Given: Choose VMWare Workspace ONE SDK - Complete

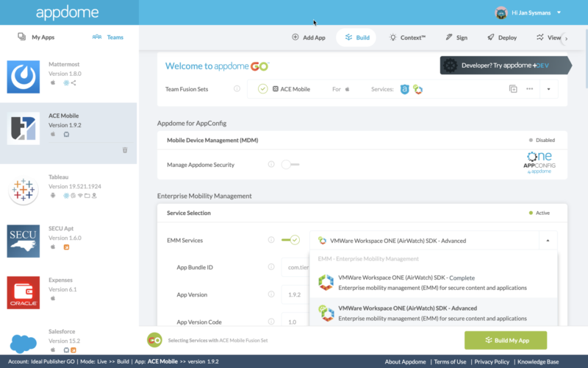Looking at the screenshot, I should 433,283.
